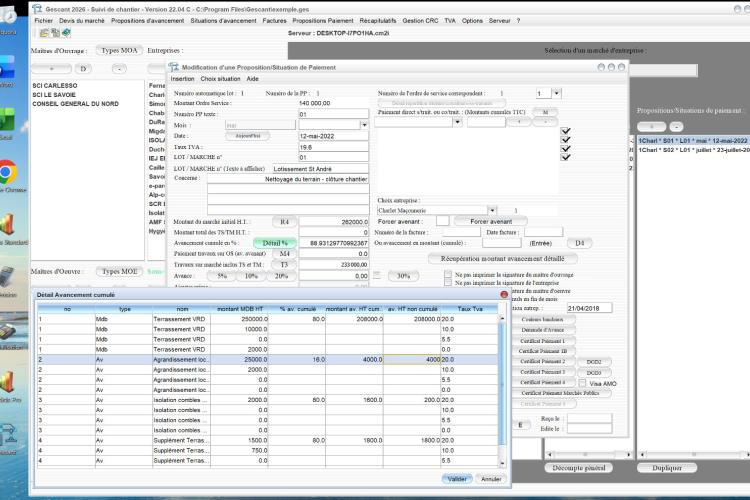The height and width of the screenshot is (500, 750).
Task: Toggle the fourth checkmark beside the sub-contractor list
Action: [x=565, y=157]
